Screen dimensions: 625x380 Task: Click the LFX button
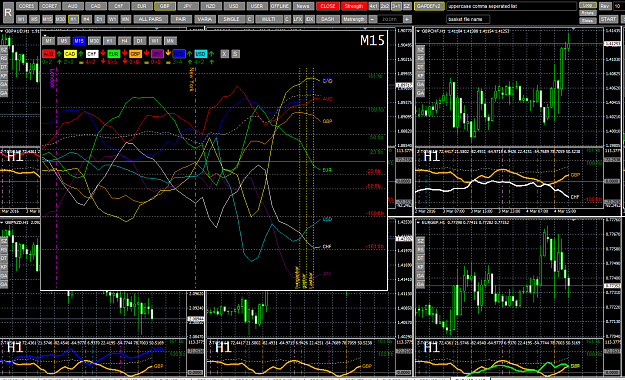298,19
